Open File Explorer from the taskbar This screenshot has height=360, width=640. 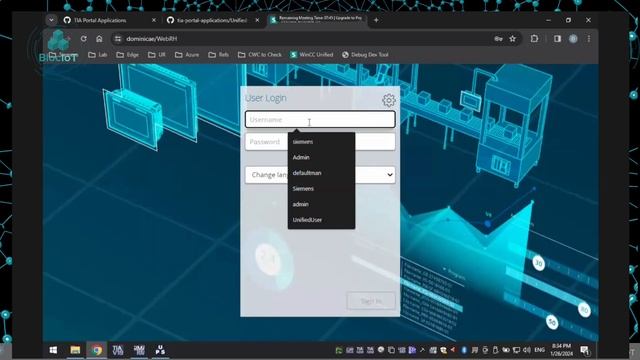coord(75,350)
